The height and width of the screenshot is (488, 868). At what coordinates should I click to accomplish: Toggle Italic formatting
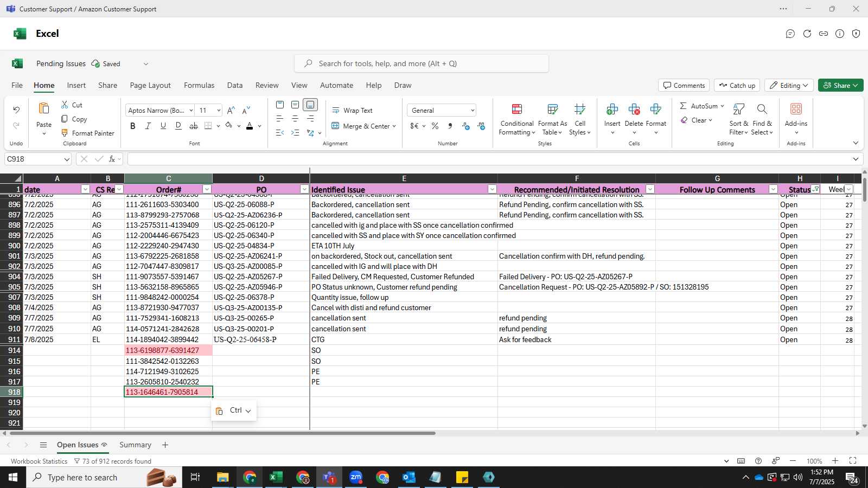point(148,126)
